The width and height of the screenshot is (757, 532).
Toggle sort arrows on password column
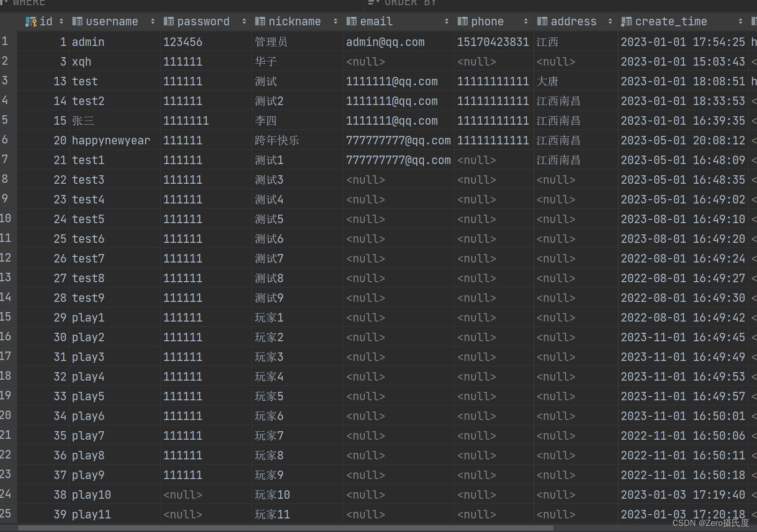[244, 22]
